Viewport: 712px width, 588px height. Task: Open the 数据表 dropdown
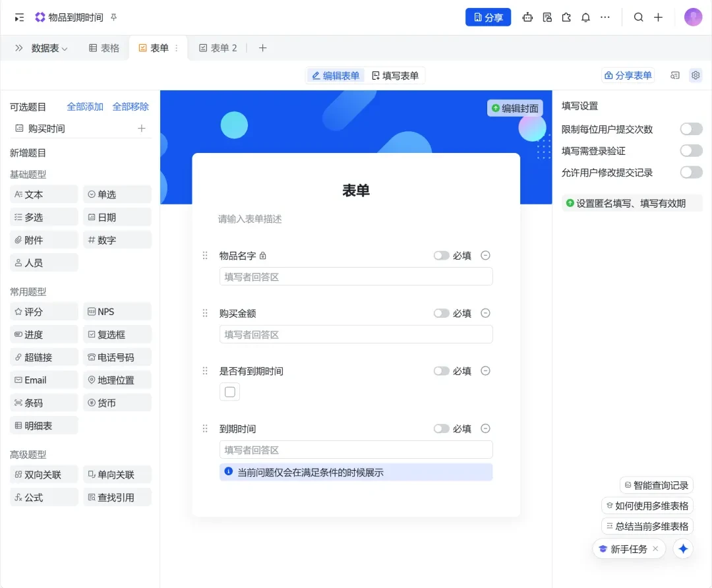[x=49, y=47]
